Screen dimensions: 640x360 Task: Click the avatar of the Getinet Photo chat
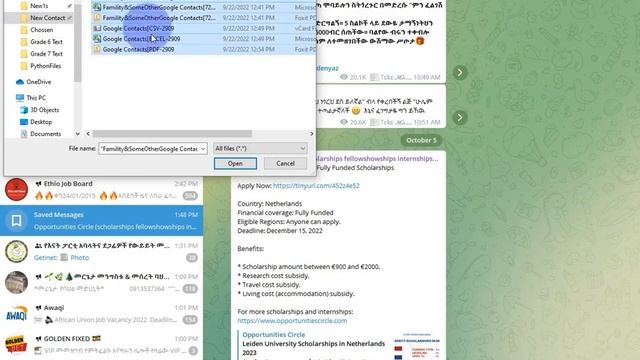click(x=16, y=251)
